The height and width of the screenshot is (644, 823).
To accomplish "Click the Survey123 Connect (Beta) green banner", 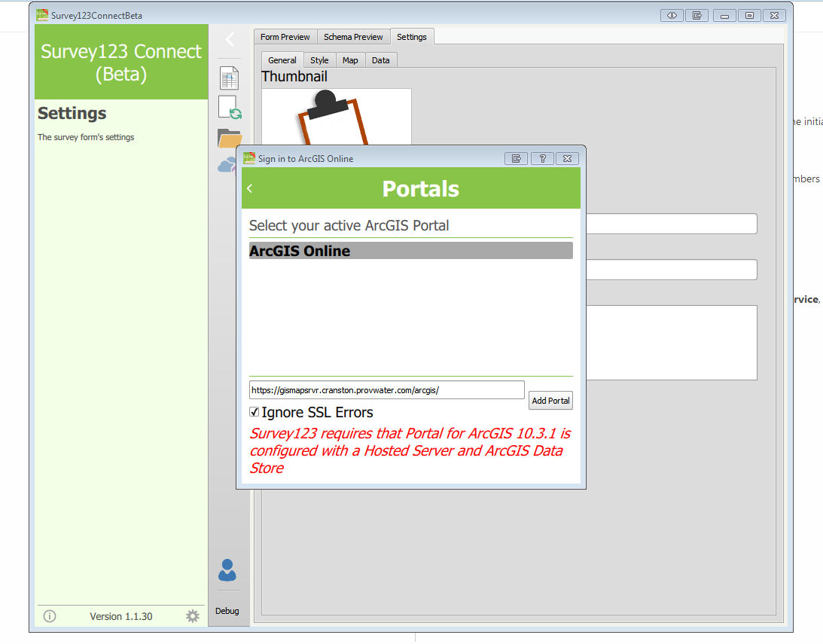I will click(121, 62).
